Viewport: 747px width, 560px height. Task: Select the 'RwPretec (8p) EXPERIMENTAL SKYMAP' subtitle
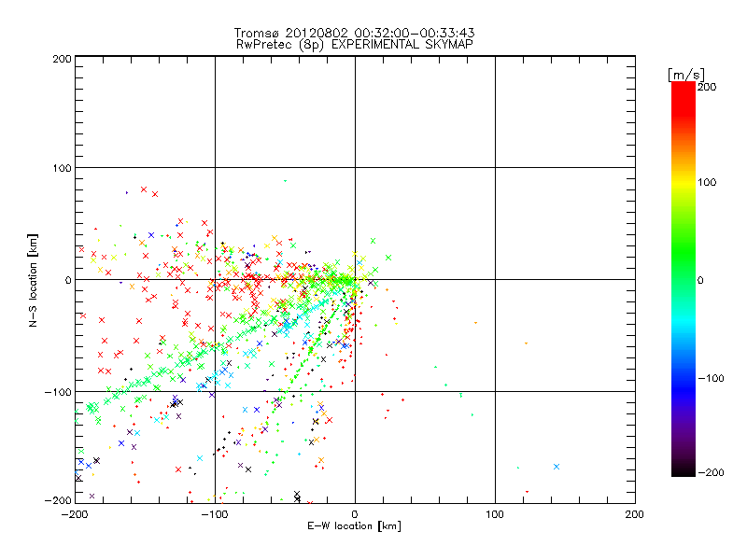tap(355, 45)
